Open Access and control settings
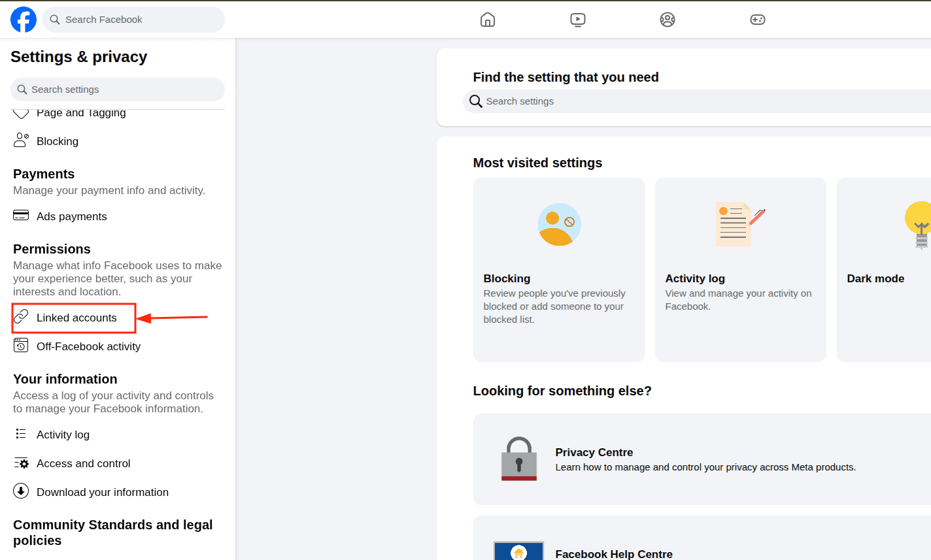Screen dimensions: 931x560 pyautogui.click(x=83, y=463)
